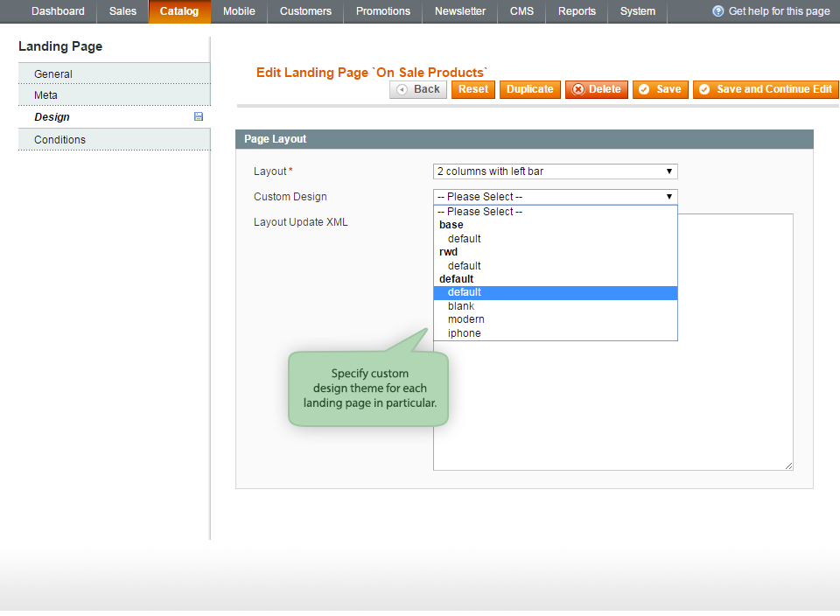Click the Back button
Viewport: 840px width, 616px height.
418,89
